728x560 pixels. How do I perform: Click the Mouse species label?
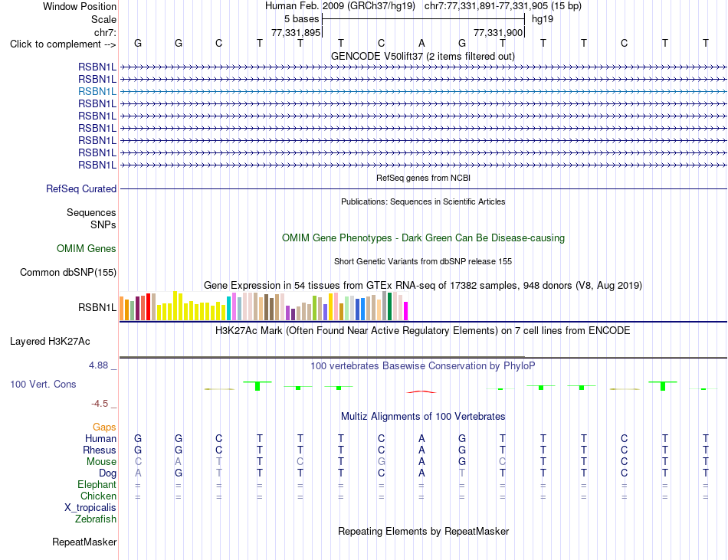point(101,462)
